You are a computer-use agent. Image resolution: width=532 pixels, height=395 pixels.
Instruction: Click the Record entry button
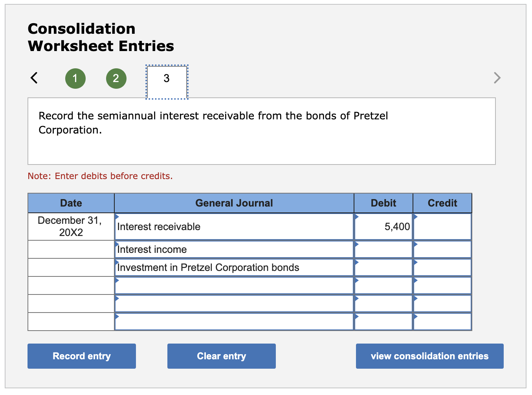point(81,356)
